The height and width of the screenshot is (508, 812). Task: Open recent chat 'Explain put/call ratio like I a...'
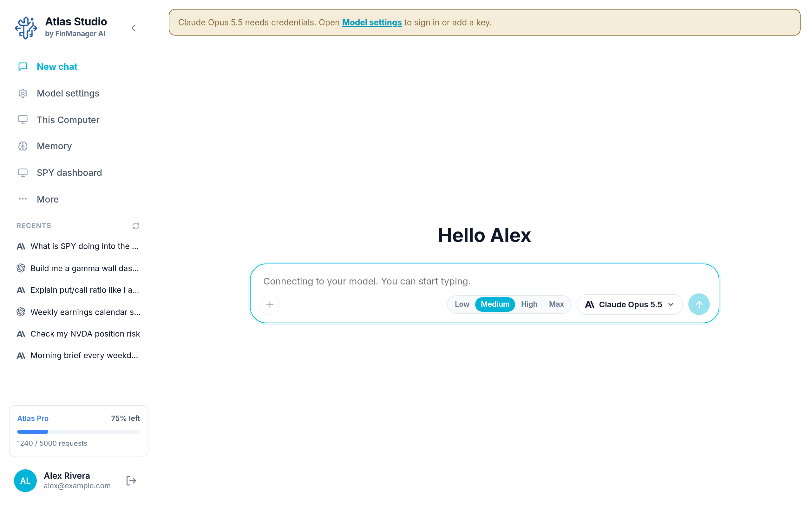coord(79,290)
